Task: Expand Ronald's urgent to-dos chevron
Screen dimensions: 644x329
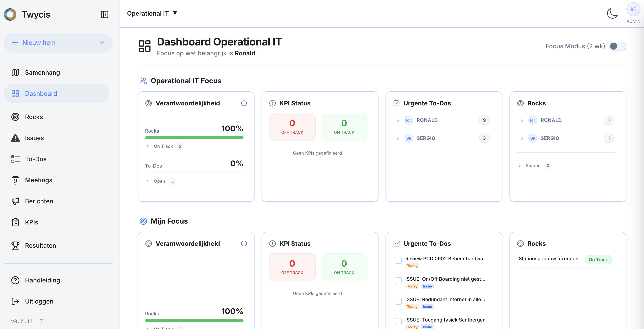Action: (x=398, y=120)
